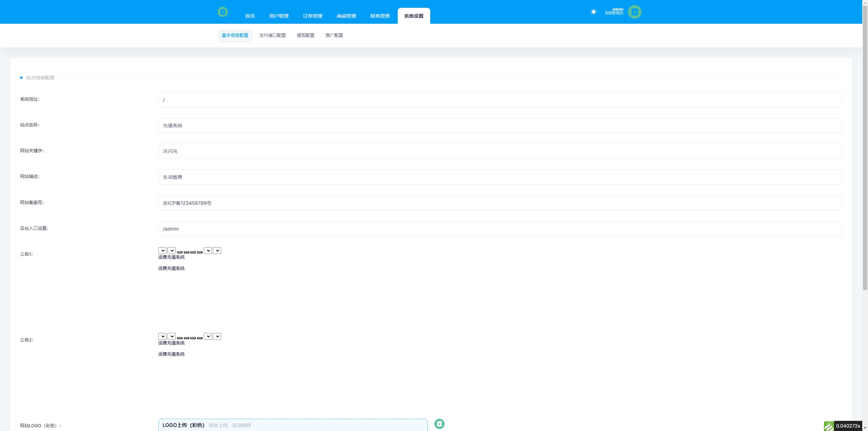Go to the 订单管理 tab

(312, 16)
